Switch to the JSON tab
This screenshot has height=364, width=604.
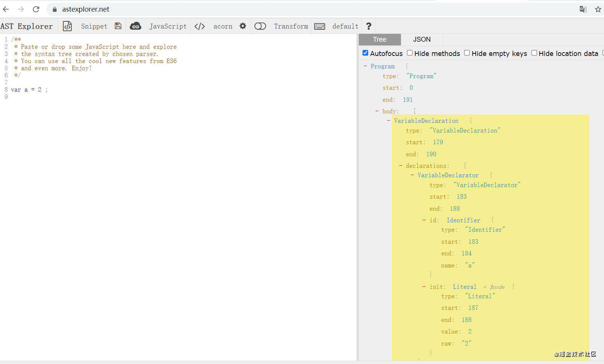click(422, 39)
